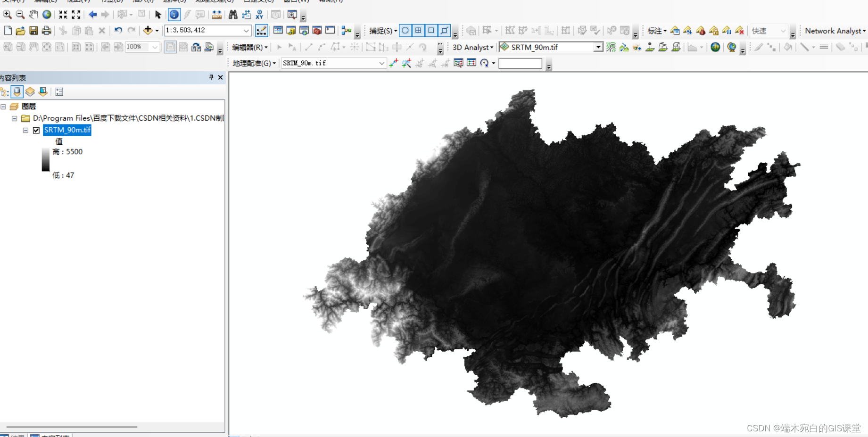Toggle auto-hide pin of contents panel

(211, 77)
